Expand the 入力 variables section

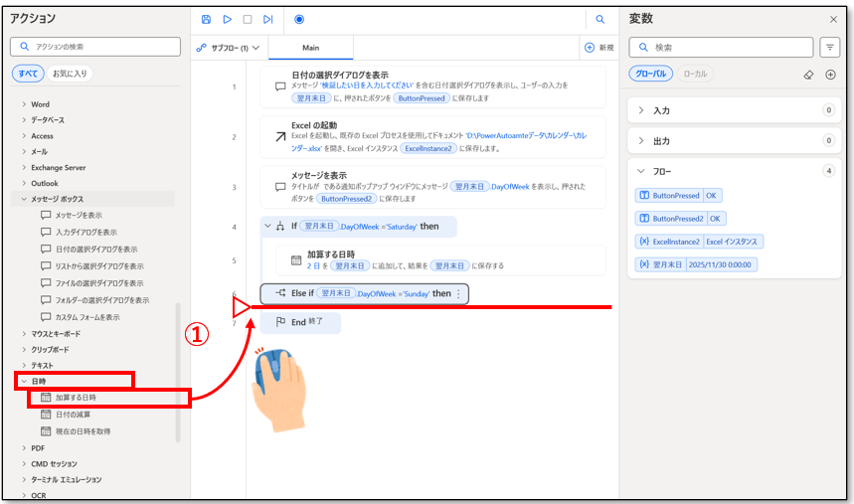pyautogui.click(x=660, y=110)
